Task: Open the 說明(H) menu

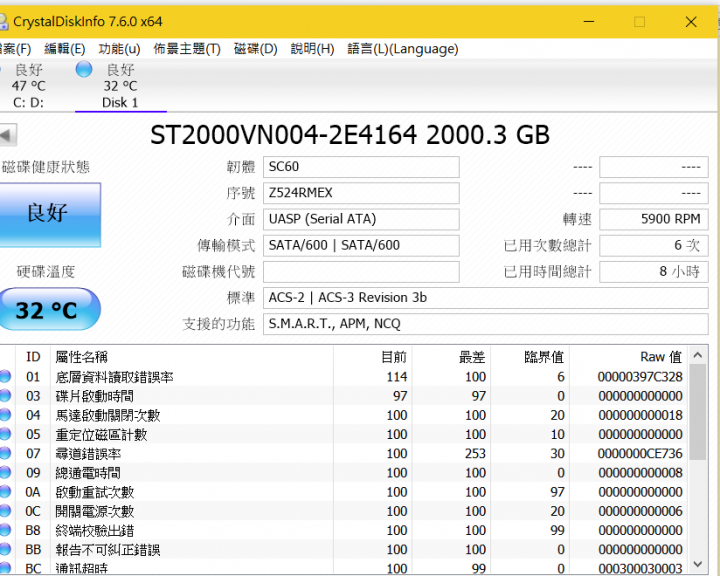Action: [x=312, y=49]
